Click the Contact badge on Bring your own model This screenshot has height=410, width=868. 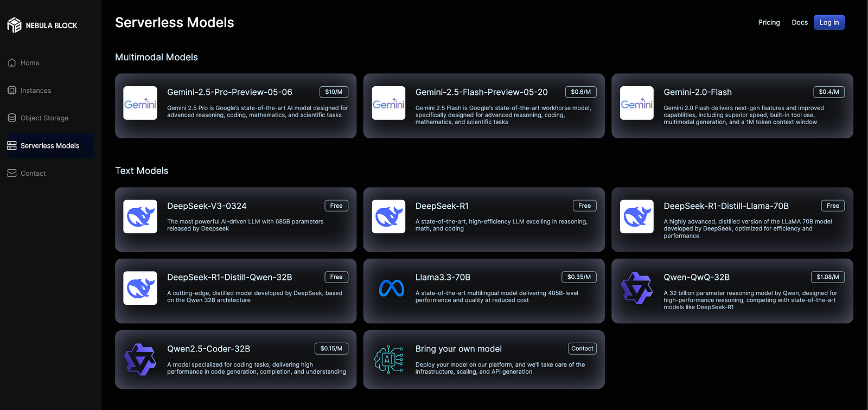click(582, 349)
